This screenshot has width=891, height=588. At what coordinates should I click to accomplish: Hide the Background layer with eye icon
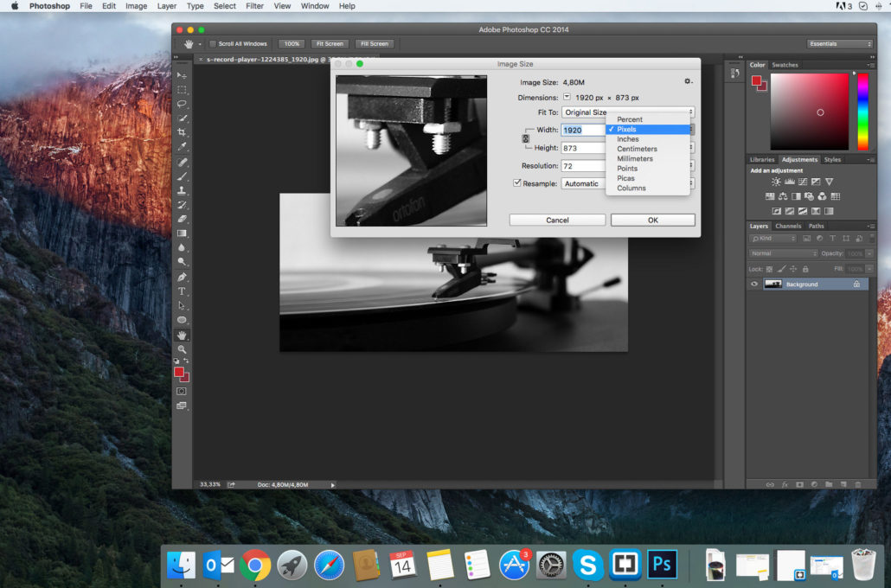753,284
